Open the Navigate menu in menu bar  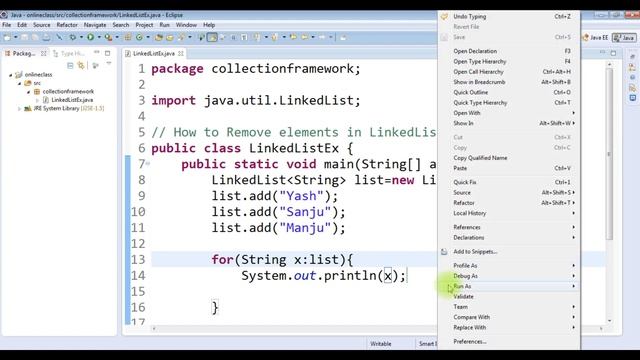click(x=95, y=25)
